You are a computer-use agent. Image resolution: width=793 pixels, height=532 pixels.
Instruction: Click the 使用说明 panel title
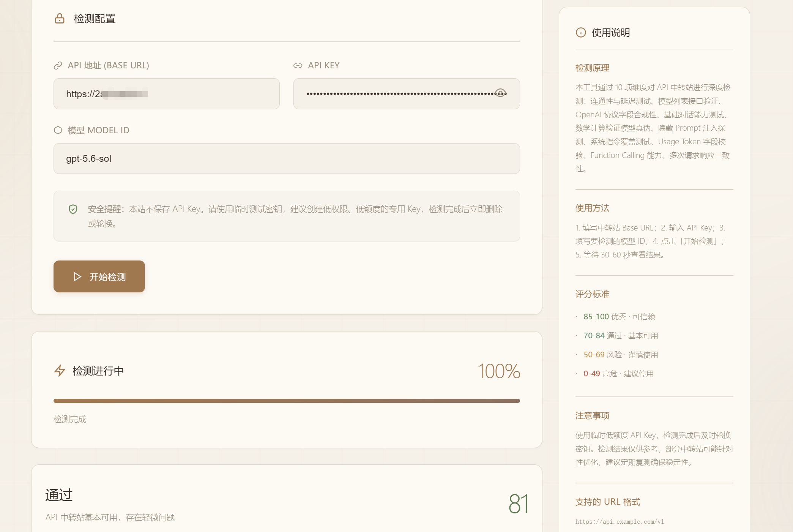611,33
